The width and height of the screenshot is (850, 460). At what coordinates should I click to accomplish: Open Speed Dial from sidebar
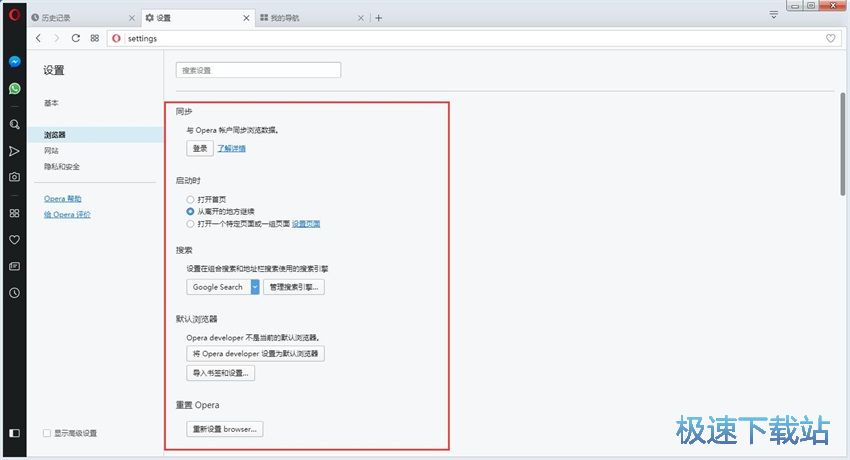[15, 213]
